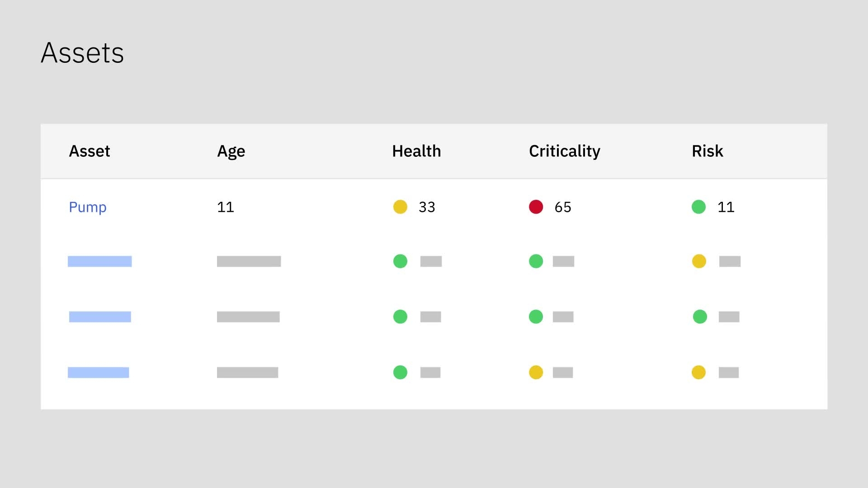Click the yellow Health indicator for Pump
This screenshot has width=868, height=488.
tap(400, 207)
